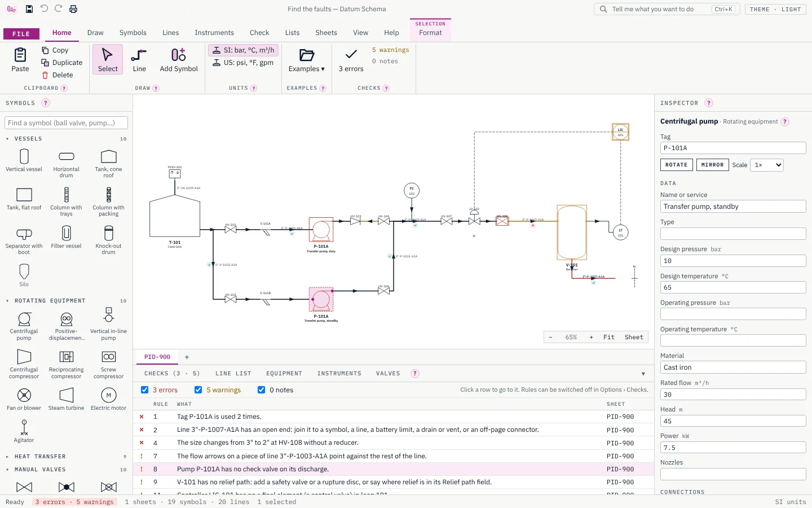Run checks via 3 errors button

point(351,60)
